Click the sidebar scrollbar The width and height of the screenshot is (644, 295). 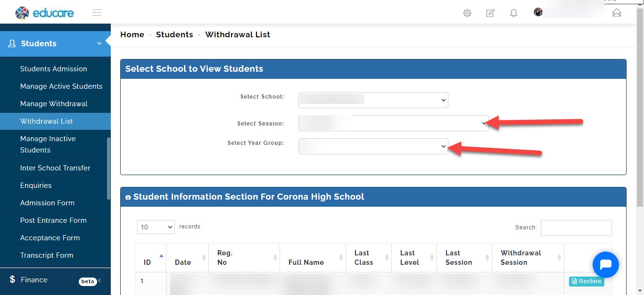coord(108,169)
